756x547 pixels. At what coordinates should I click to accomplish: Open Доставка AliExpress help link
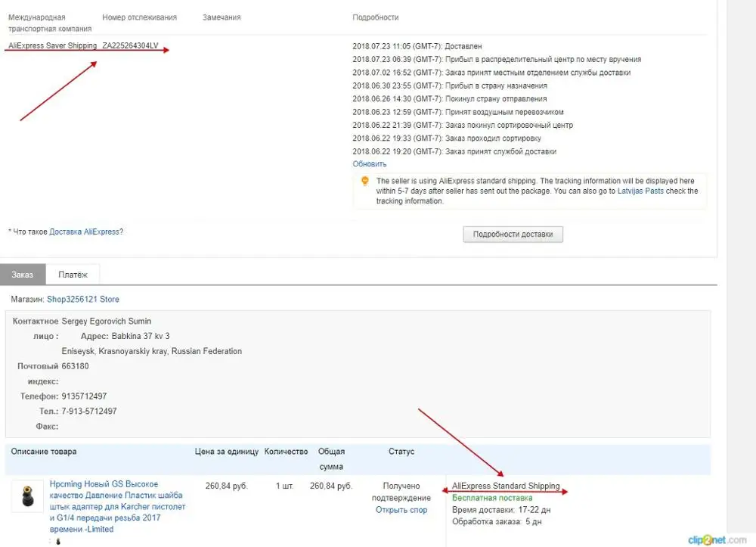coord(85,232)
